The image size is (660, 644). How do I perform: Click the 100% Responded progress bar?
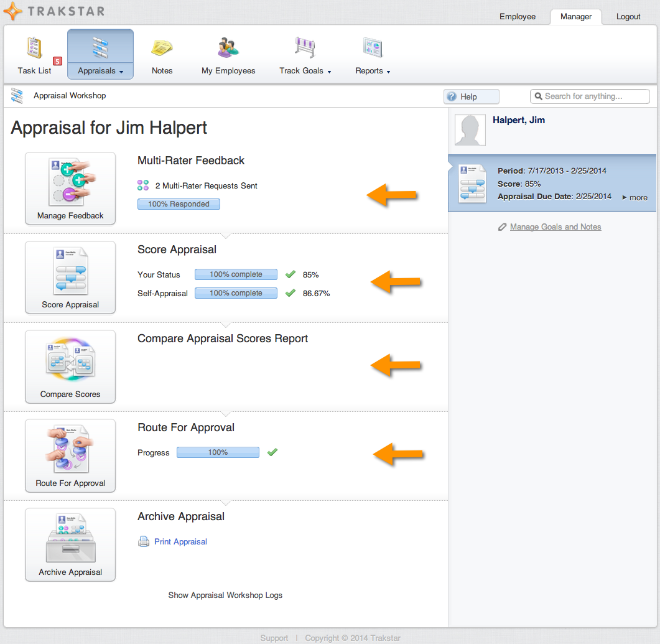pos(179,204)
